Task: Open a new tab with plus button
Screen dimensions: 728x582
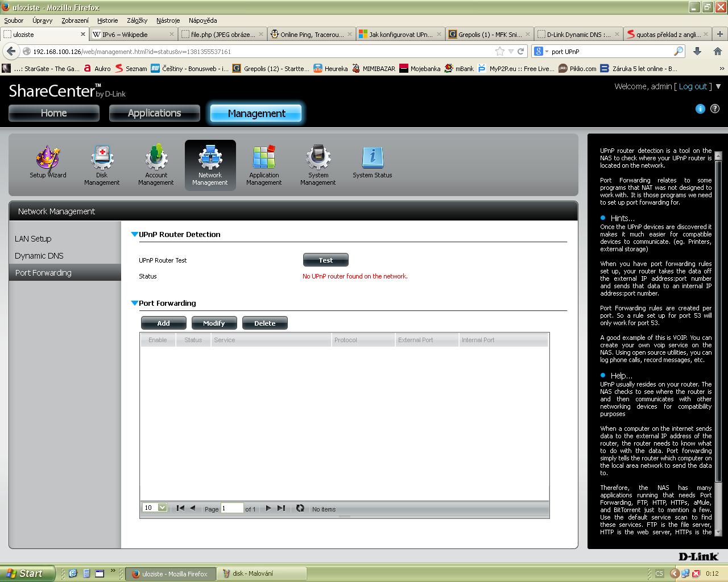Action: [719, 34]
